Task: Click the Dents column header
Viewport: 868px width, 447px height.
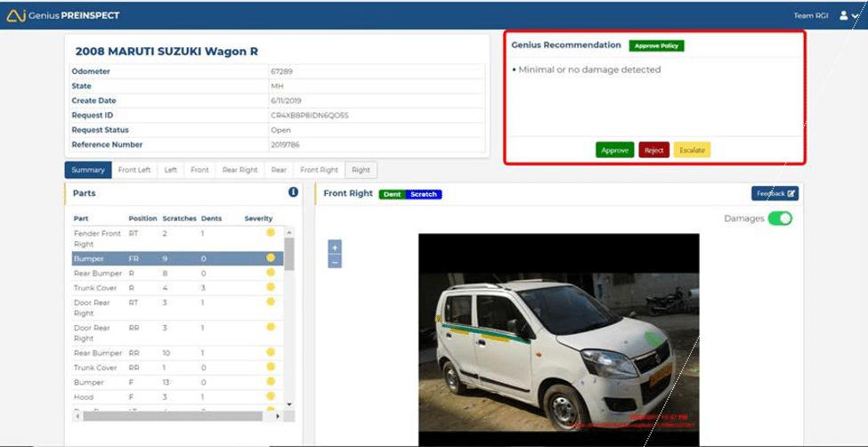Action: point(212,219)
